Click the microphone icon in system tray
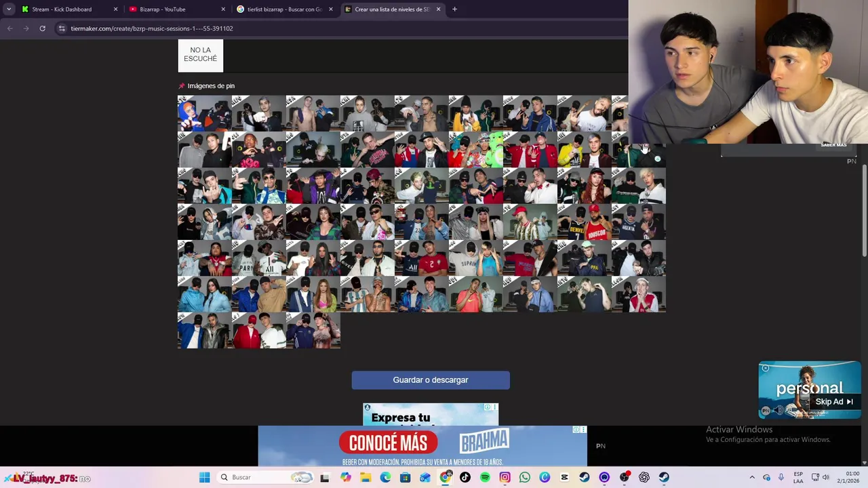Screen dimensions: 868x488 [x=781, y=478]
